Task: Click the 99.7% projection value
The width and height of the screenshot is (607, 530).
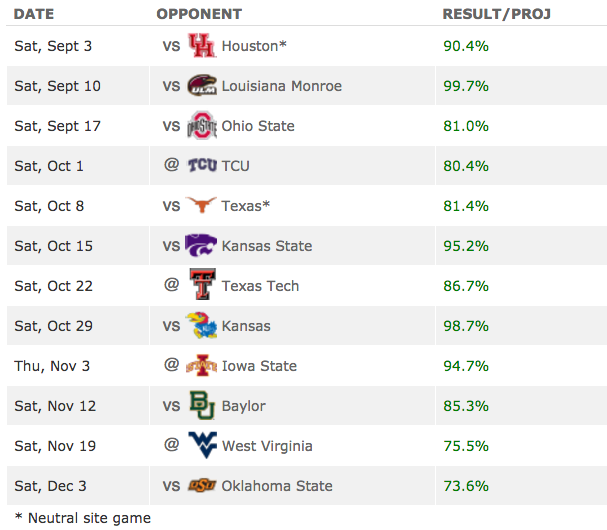Action: (x=466, y=86)
